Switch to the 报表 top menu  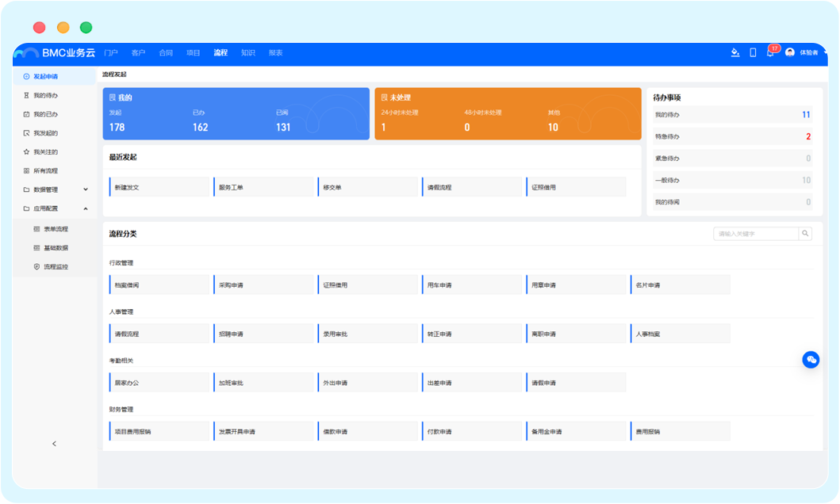(275, 53)
